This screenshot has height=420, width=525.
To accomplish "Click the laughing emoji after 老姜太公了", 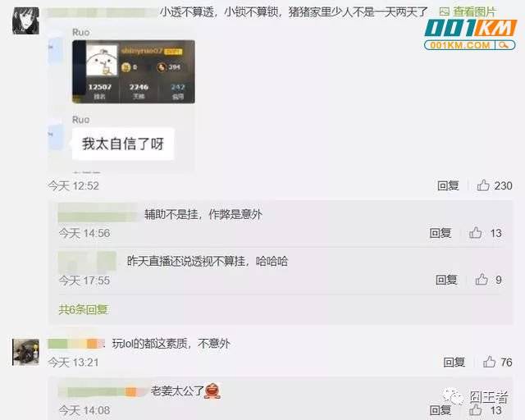I will pos(212,390).
